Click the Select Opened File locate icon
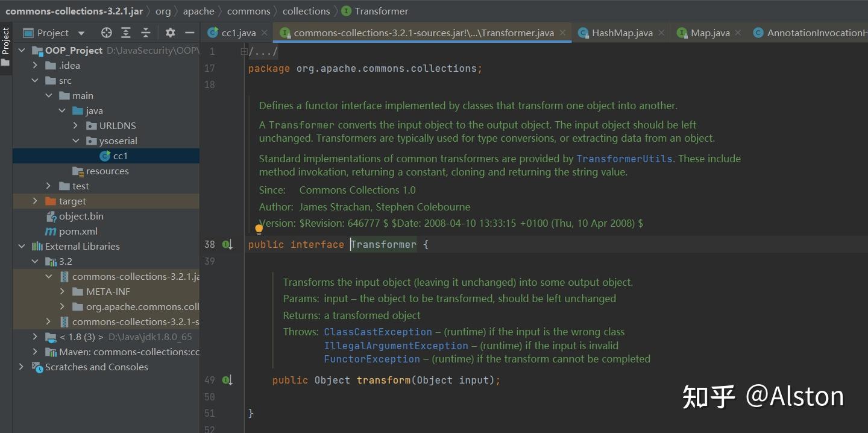 107,33
